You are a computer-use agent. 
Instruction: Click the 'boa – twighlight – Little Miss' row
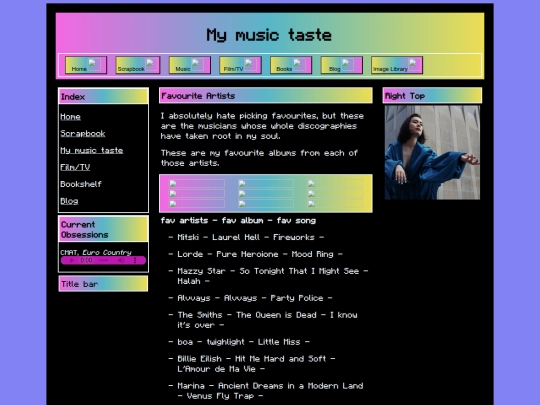pyautogui.click(x=239, y=342)
